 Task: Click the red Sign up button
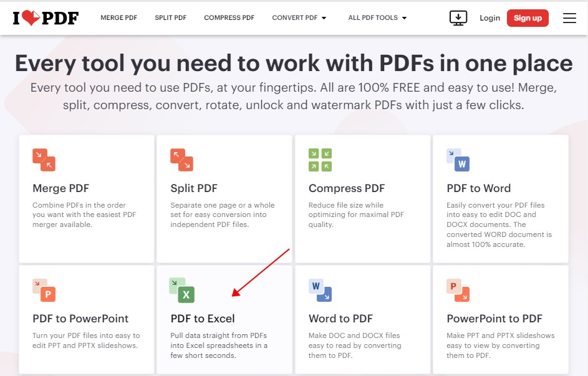(528, 18)
